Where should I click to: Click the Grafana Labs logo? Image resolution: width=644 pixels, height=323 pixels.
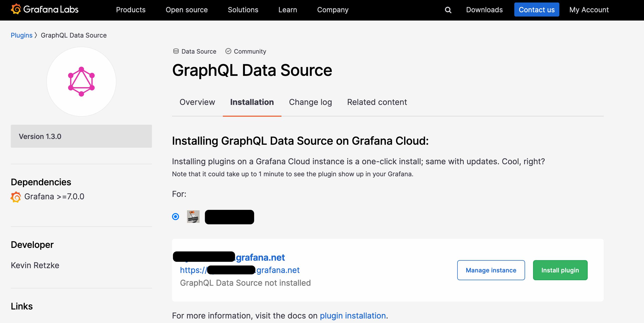[x=45, y=10]
